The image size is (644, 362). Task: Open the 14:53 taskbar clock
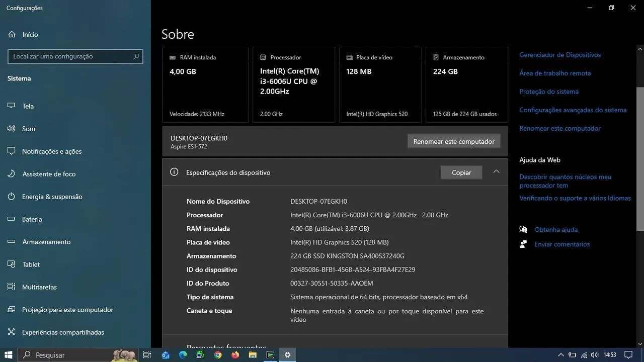click(x=610, y=355)
